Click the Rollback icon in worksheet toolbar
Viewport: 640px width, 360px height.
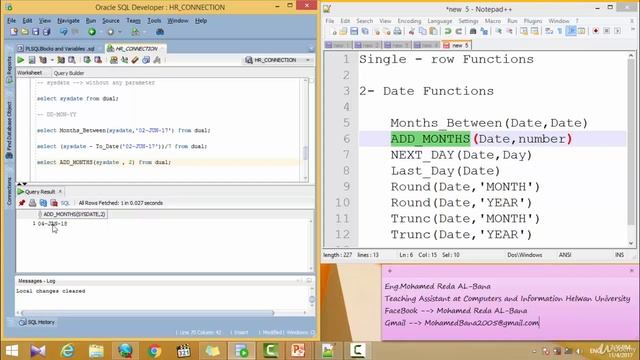[x=98, y=60]
